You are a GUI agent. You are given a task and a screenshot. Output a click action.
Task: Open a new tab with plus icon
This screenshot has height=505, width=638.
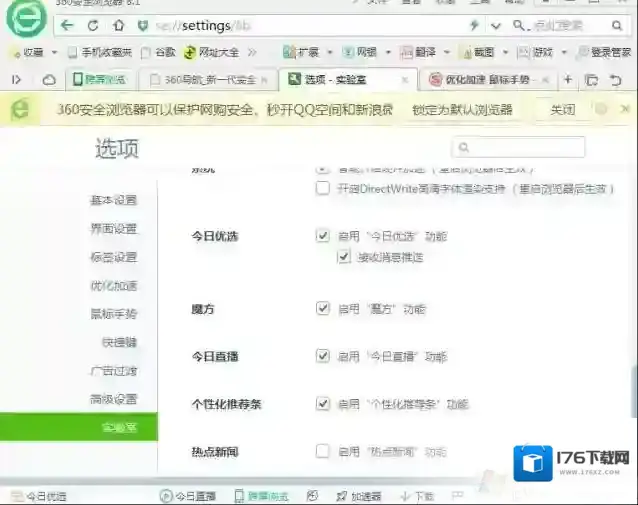(568, 79)
